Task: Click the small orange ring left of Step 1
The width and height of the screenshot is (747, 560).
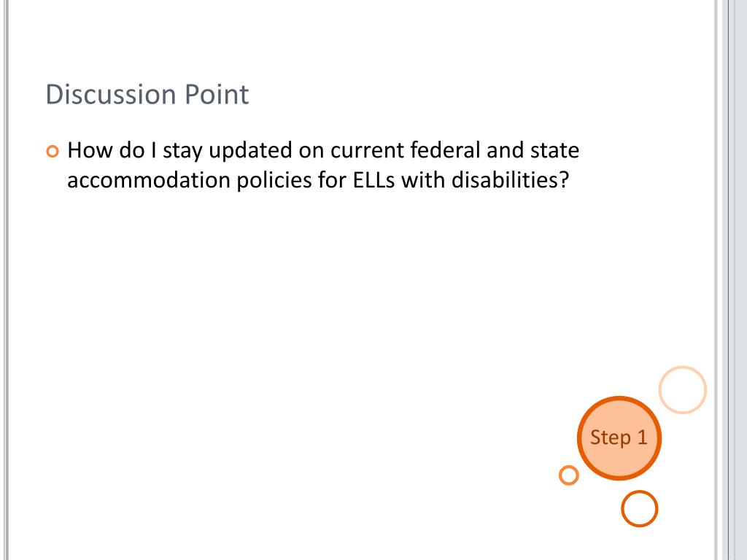Action: (x=569, y=475)
